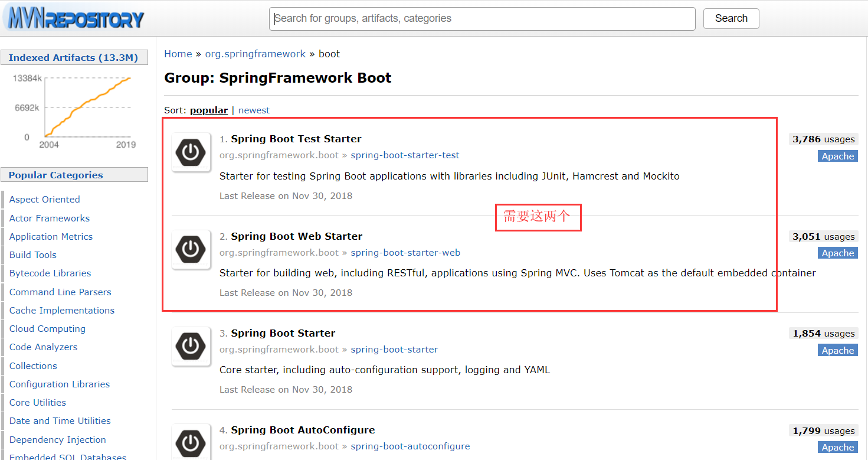
Task: Open org.springframework breadcrumb link
Action: [256, 54]
